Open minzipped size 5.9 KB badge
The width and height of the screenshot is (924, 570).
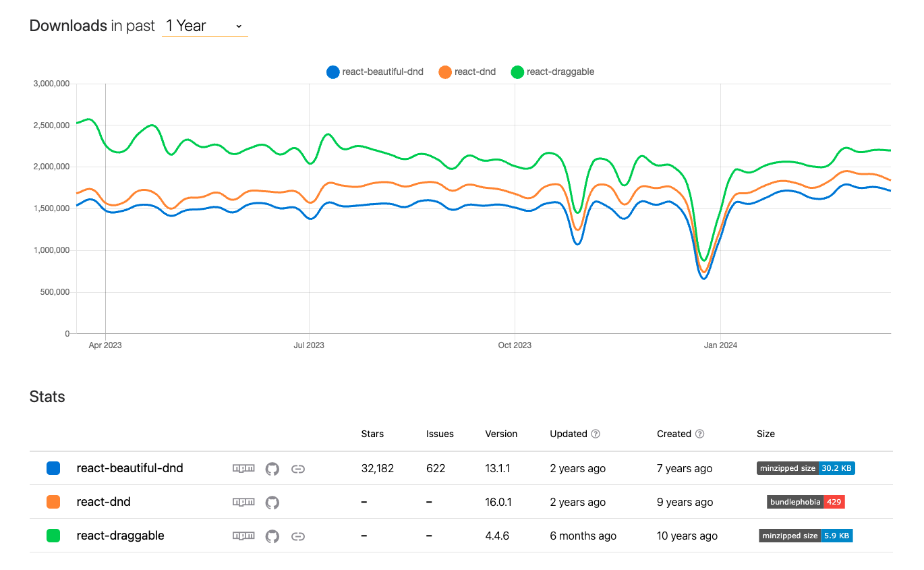coord(806,536)
